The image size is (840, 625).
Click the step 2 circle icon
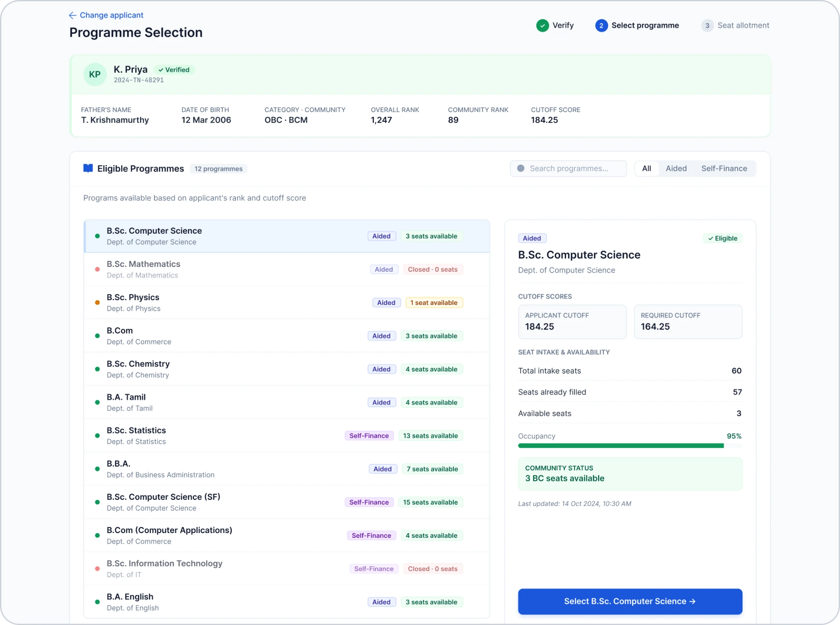601,25
